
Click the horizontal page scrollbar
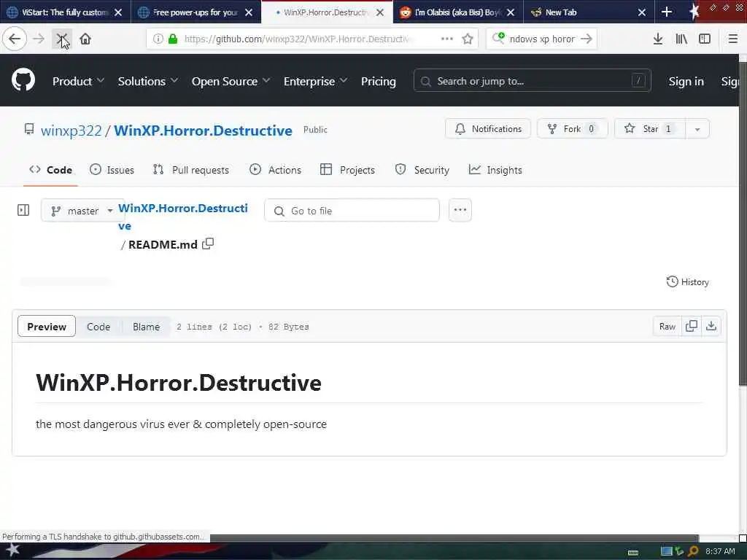click(454, 538)
